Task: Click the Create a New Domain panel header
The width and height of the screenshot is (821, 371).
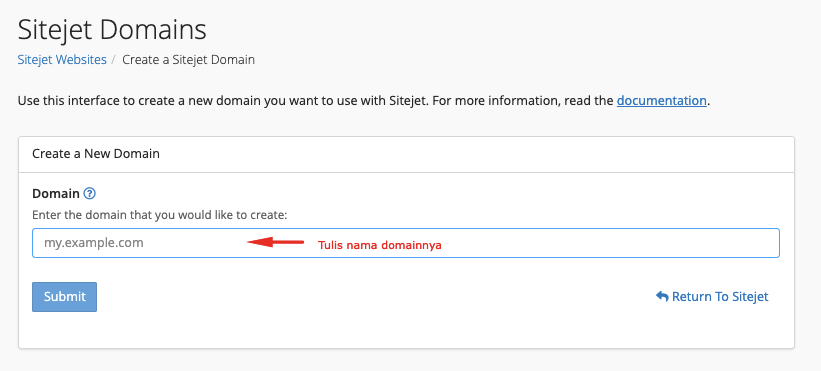Action: tap(406, 154)
